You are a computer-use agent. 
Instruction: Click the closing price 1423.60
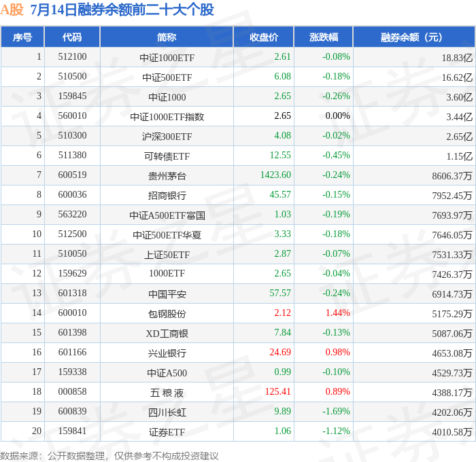pos(275,175)
